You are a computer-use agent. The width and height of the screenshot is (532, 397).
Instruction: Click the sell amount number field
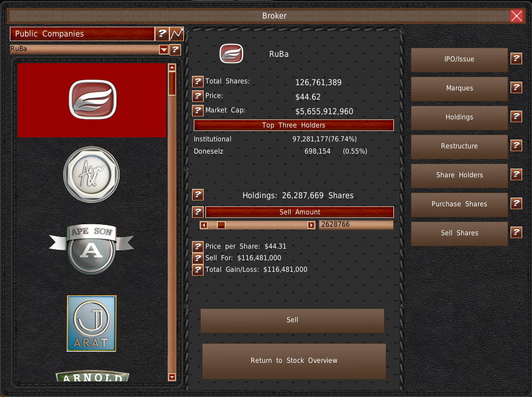pyautogui.click(x=356, y=225)
